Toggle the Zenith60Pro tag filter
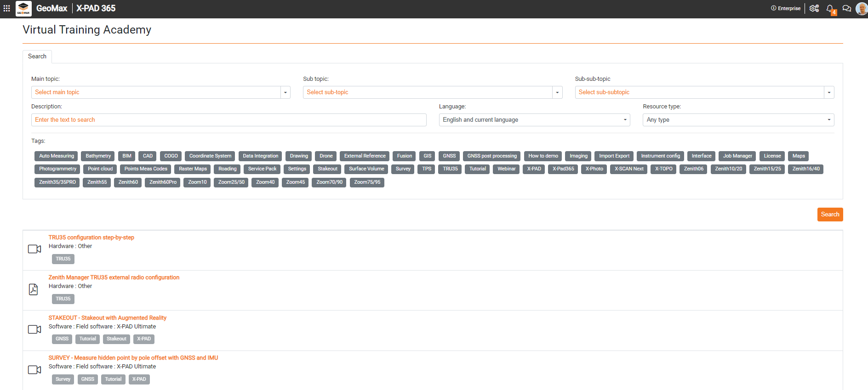This screenshot has width=868, height=390. (163, 182)
